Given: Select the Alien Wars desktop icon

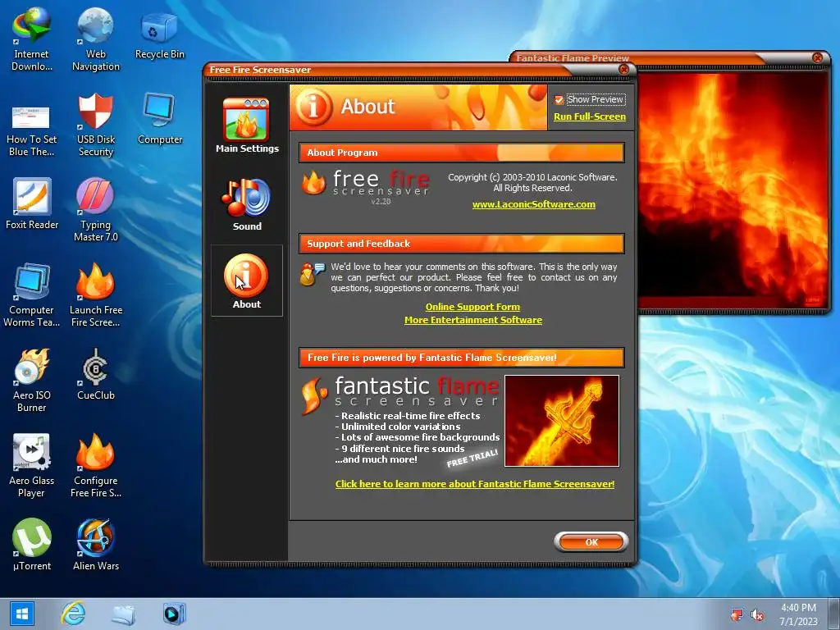Looking at the screenshot, I should pyautogui.click(x=95, y=545).
